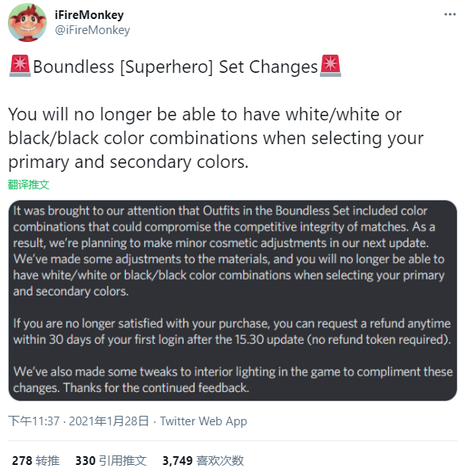
Task: Click the first paragraph about competitive integrity
Action: tap(229, 251)
